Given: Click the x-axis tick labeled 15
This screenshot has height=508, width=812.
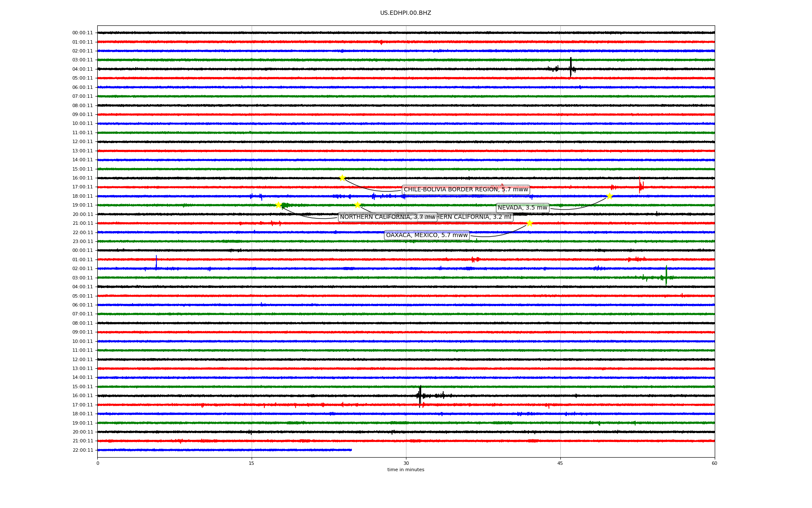Looking at the screenshot, I should click(252, 463).
